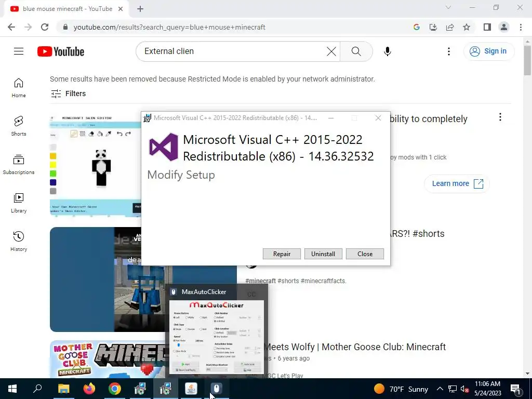Share this page via address bar icon
The image size is (532, 399).
coord(450,27)
